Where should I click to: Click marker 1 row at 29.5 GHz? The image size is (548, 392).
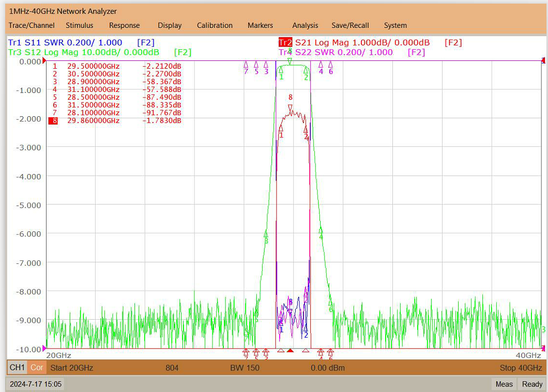pos(117,66)
